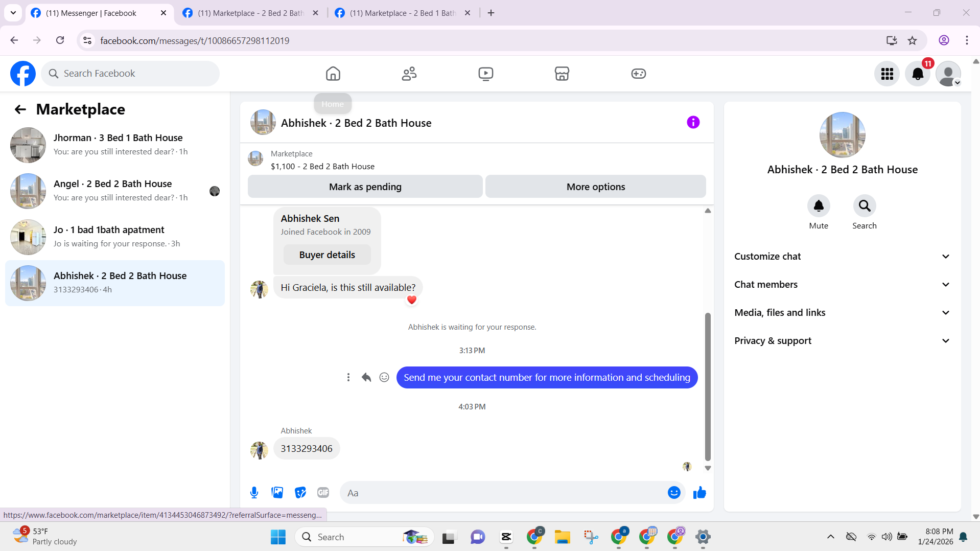Open the Facebook menu grid icon
This screenshot has width=980, height=551.
(x=887, y=74)
